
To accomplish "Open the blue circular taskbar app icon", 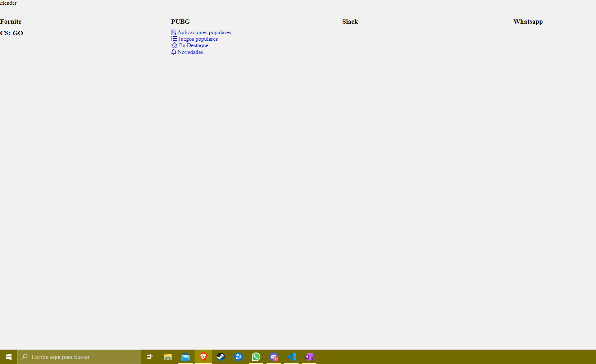I will coord(238,357).
